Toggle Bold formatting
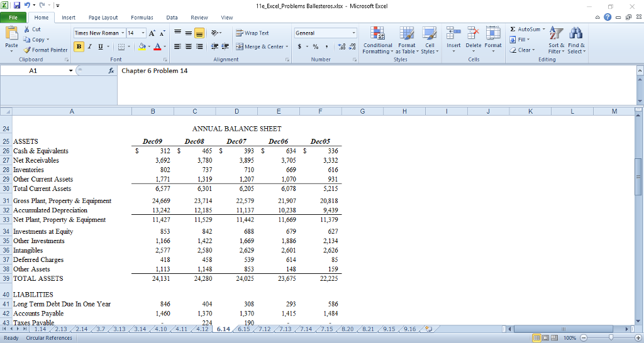The width and height of the screenshot is (644, 343). pyautogui.click(x=79, y=46)
